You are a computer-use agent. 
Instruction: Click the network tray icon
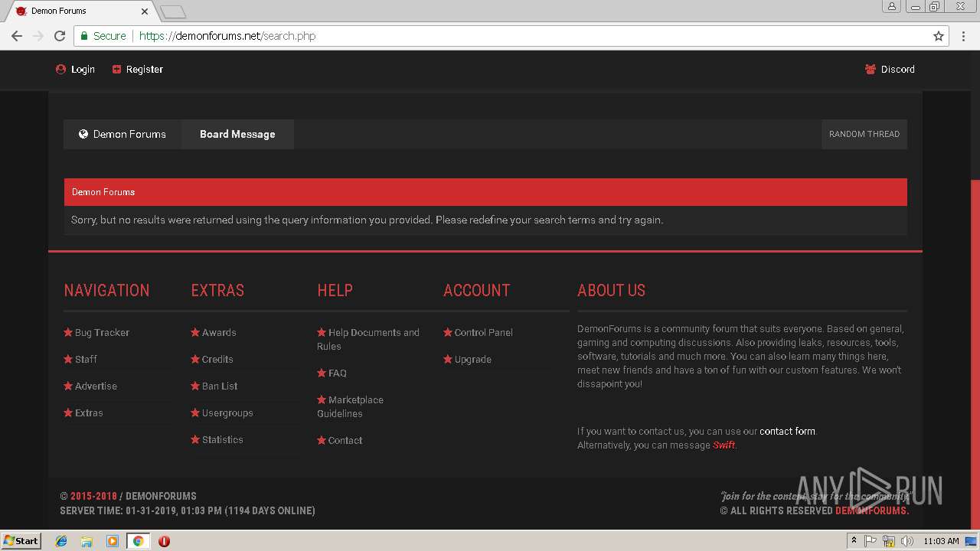[889, 541]
